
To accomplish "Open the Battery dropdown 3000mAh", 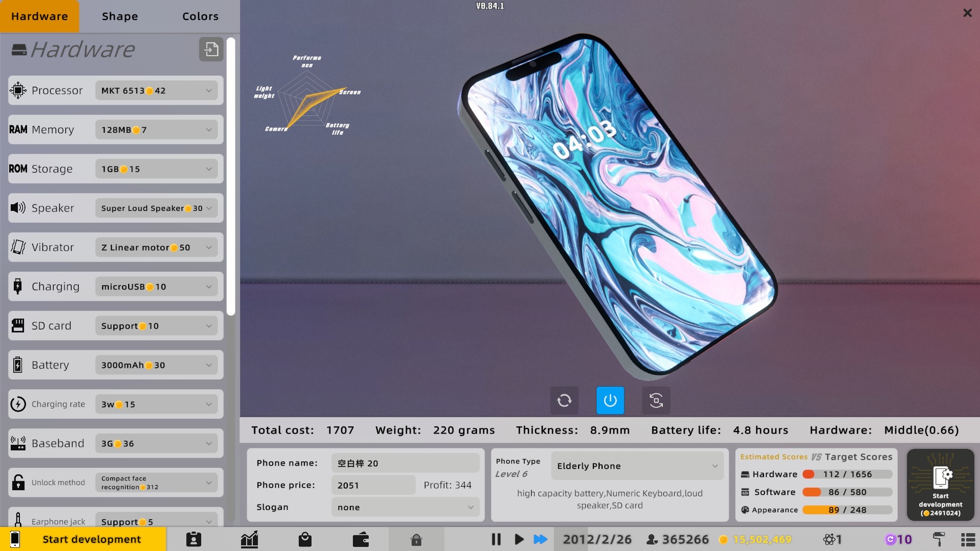I will click(156, 365).
